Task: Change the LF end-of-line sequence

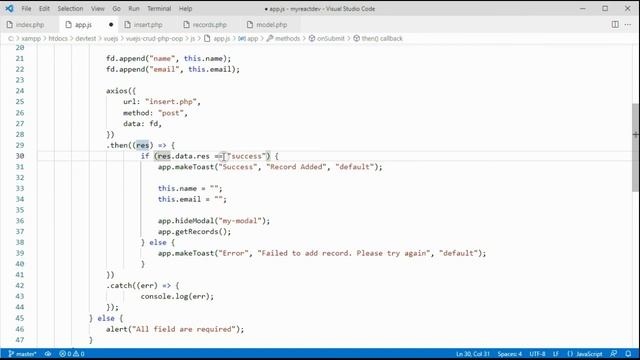Action: pos(556,354)
